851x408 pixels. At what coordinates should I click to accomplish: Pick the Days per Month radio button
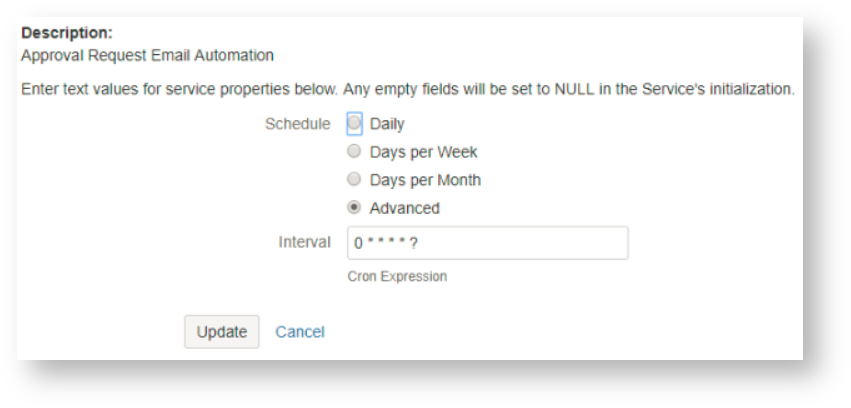pyautogui.click(x=353, y=180)
